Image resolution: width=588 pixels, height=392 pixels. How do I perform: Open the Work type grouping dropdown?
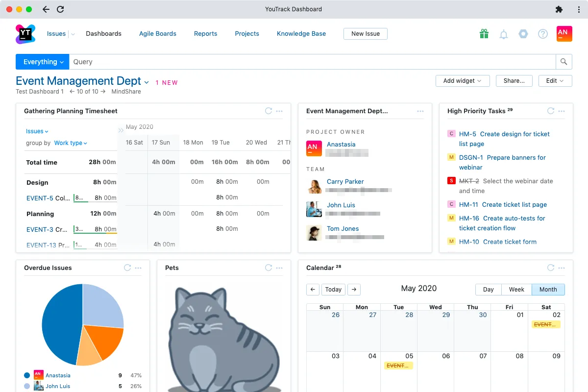click(x=69, y=143)
